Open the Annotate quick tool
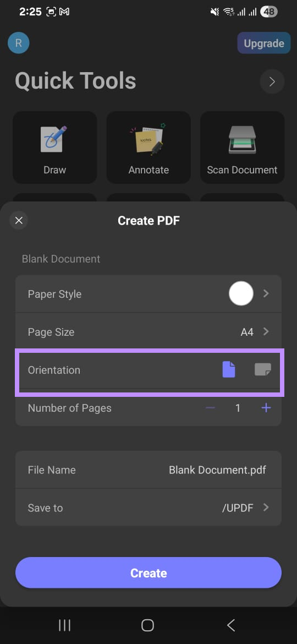Viewport: 297px width, 644px height. click(148, 147)
